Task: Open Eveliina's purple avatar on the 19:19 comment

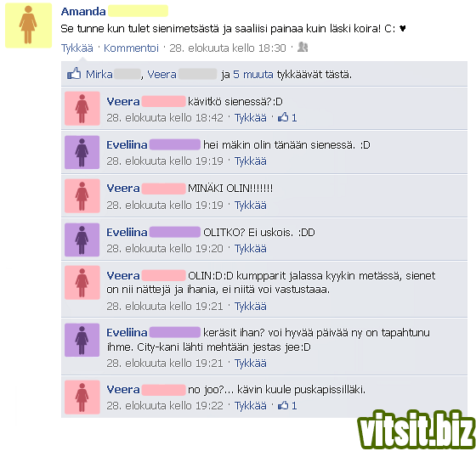Action: [x=82, y=152]
